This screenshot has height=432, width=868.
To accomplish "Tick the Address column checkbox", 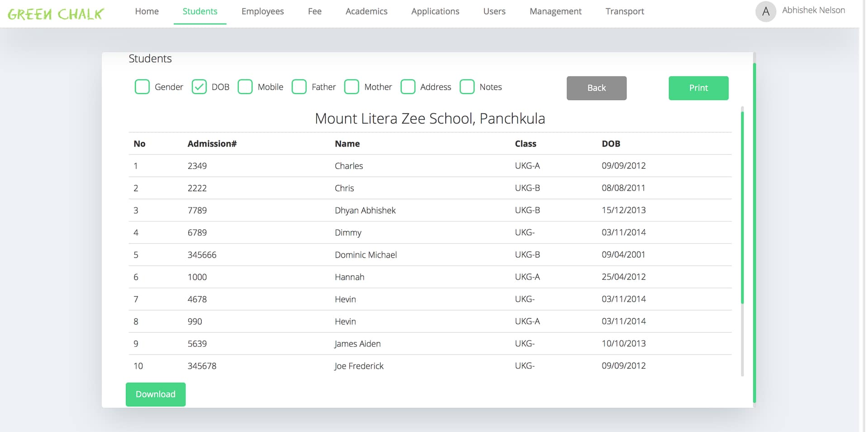I will tap(408, 87).
